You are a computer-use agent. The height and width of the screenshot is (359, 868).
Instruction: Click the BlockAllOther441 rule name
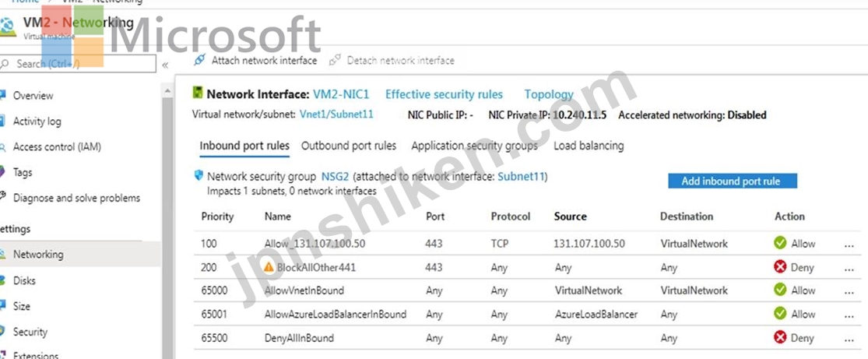317,268
